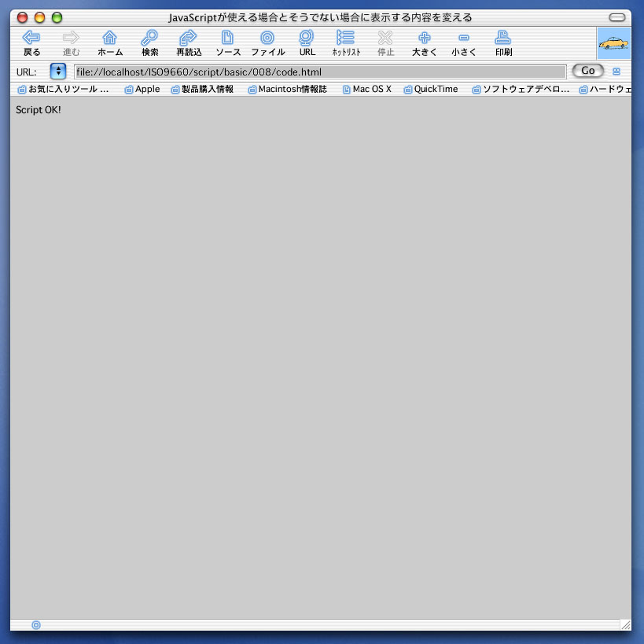Click the yellow car browser logo
644x644 pixels.
point(613,43)
